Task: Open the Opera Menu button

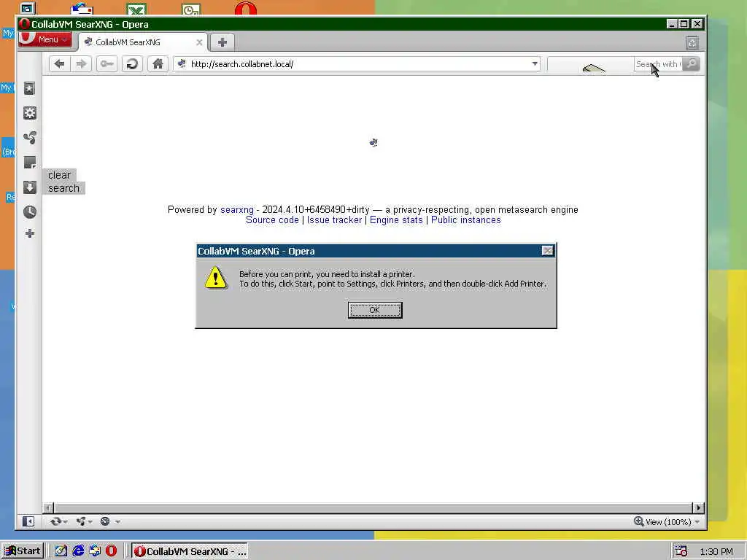Action: [x=45, y=39]
